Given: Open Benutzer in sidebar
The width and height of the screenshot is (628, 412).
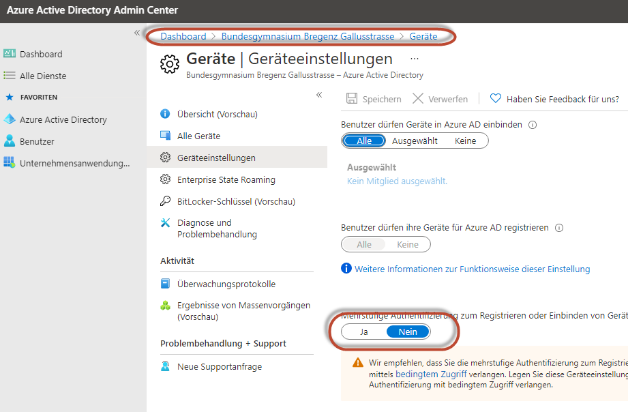Looking at the screenshot, I should pyautogui.click(x=36, y=142).
